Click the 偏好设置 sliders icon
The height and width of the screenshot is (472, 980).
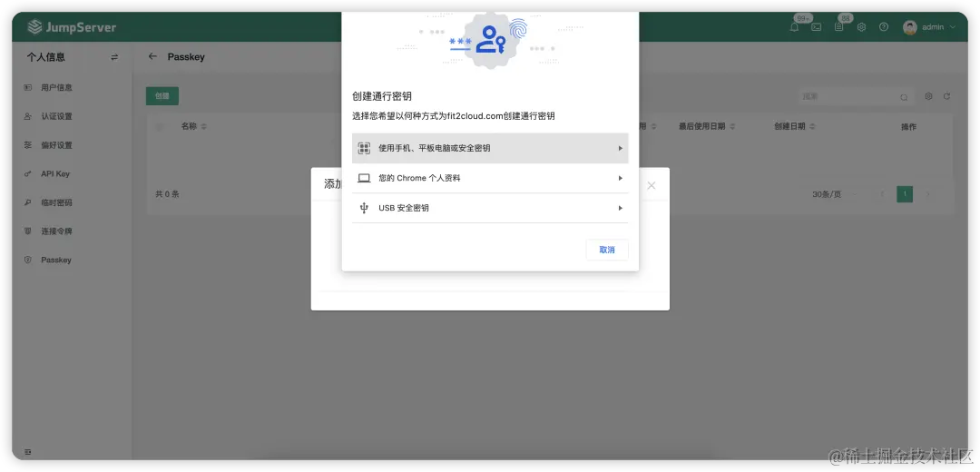click(27, 145)
